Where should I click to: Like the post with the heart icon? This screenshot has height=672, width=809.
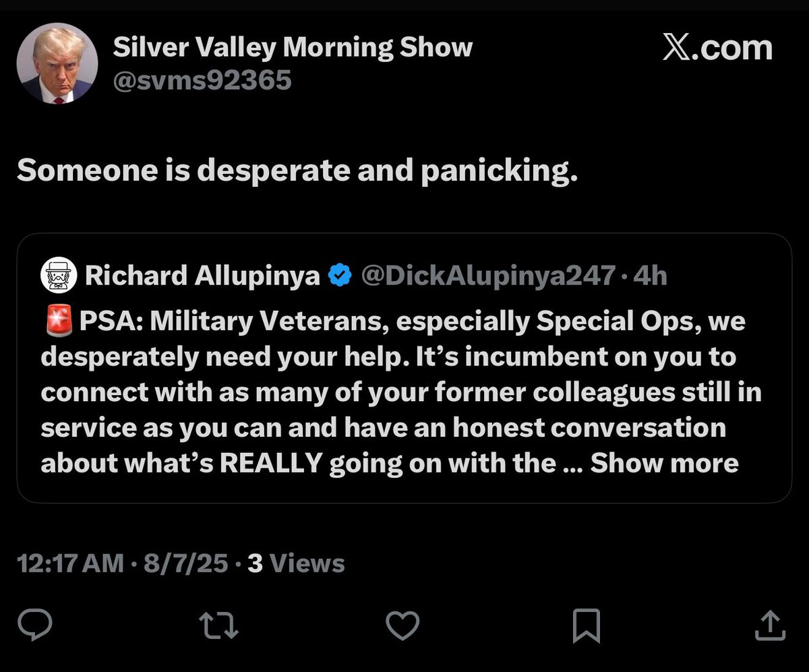tap(404, 625)
